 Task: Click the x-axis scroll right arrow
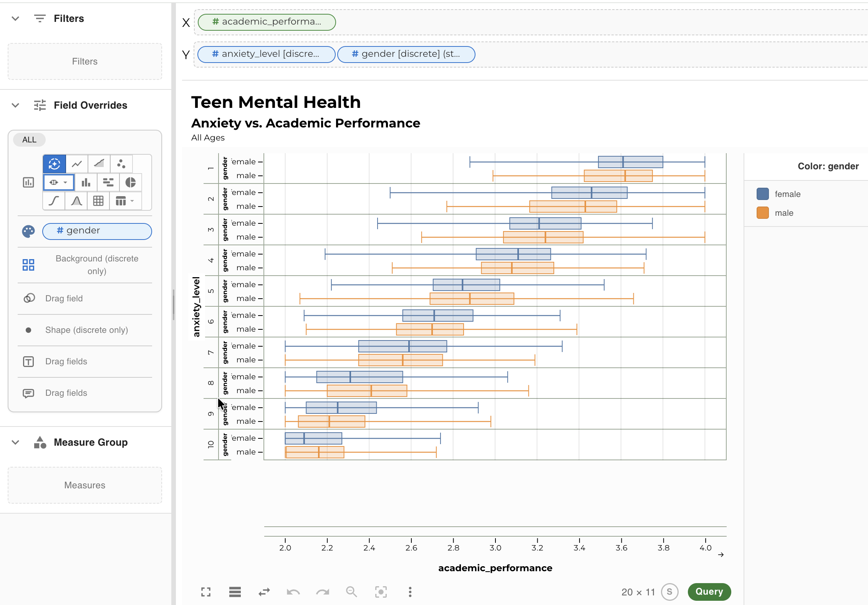pos(721,555)
